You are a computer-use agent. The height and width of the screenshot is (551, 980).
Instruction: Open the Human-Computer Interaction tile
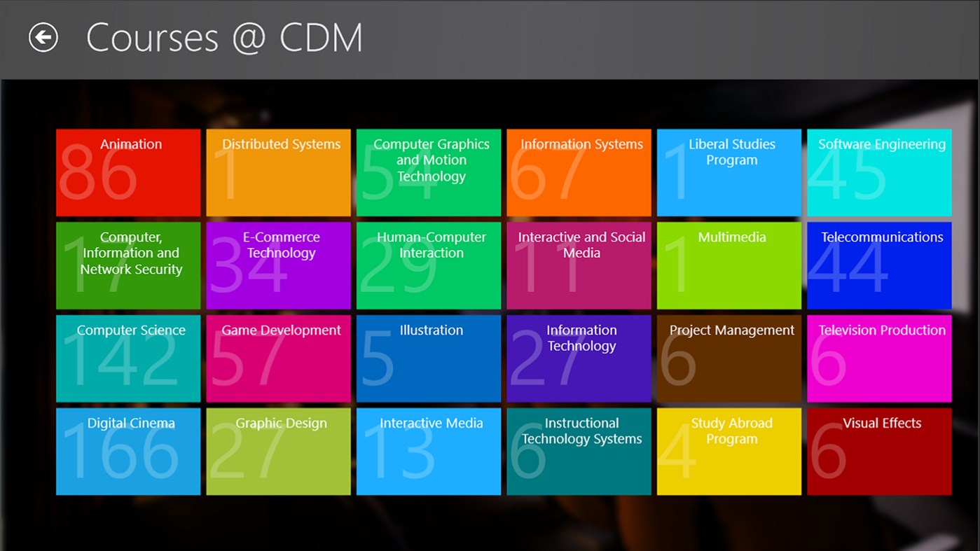tap(428, 265)
